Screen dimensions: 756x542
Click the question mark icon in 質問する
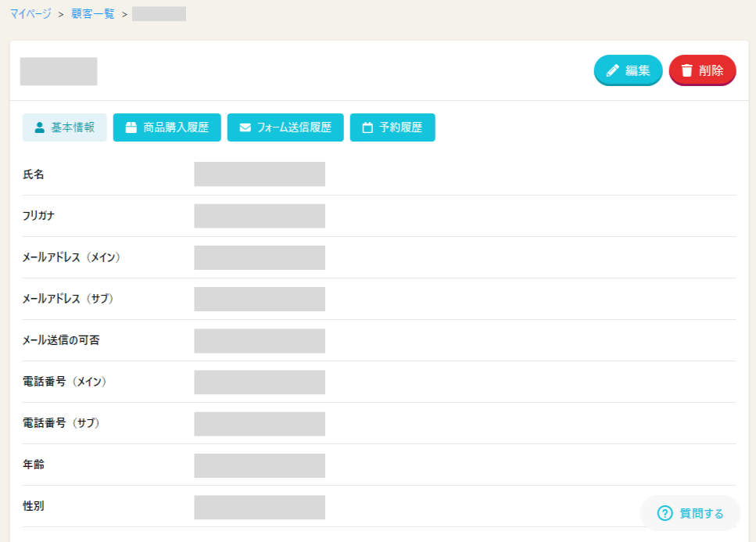point(665,513)
